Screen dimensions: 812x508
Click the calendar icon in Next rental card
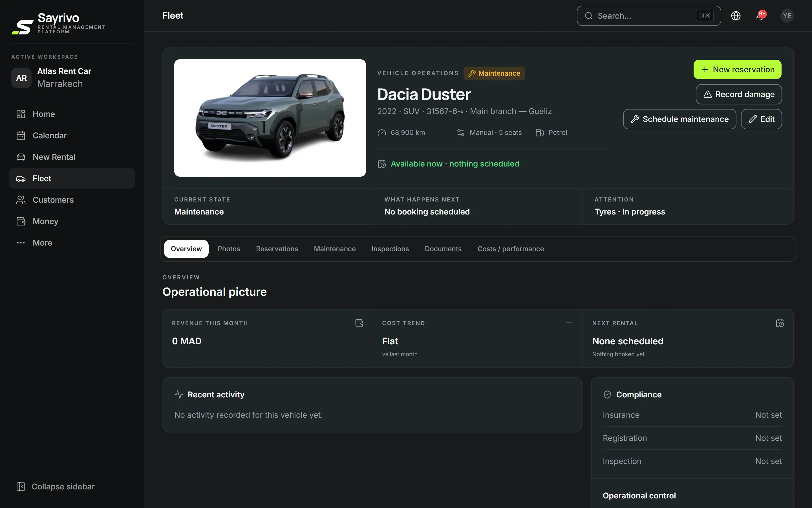[780, 323]
